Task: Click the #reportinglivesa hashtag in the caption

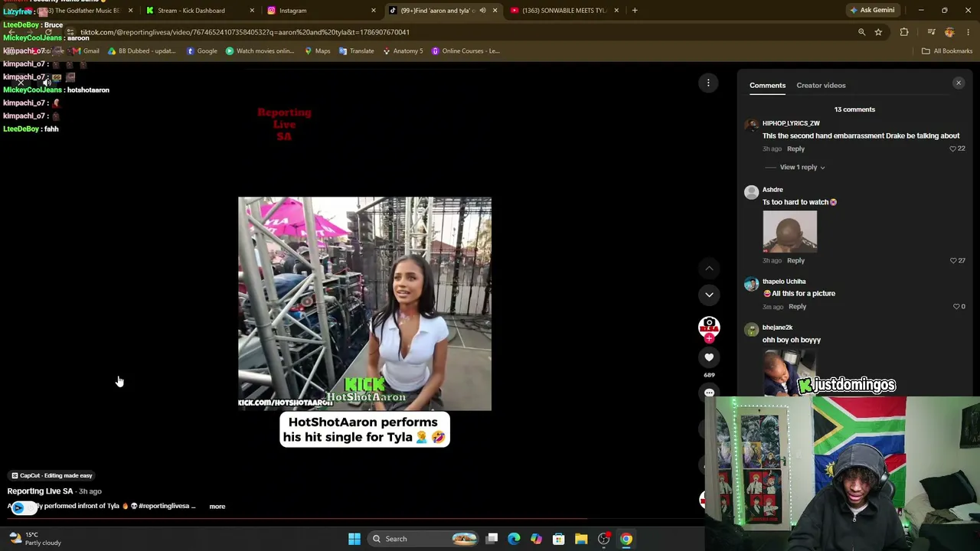Action: coord(163,506)
